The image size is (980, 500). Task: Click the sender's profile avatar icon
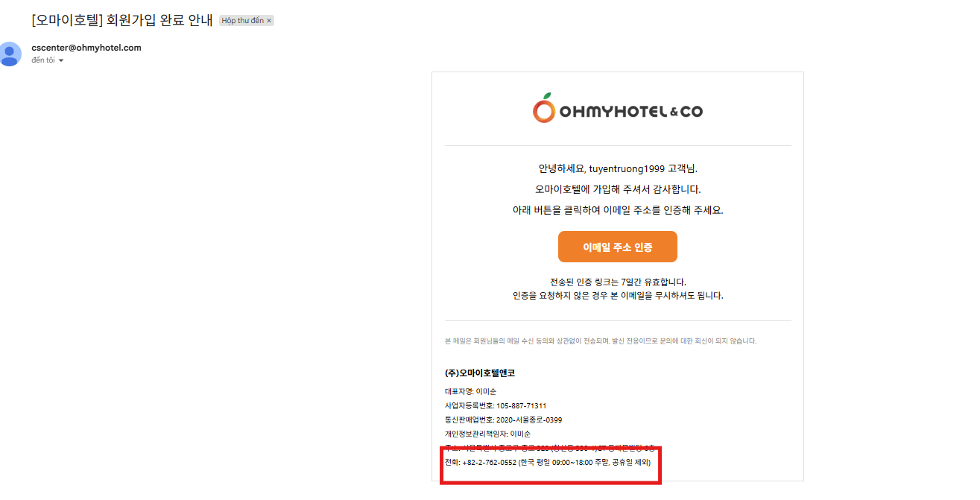pos(11,54)
